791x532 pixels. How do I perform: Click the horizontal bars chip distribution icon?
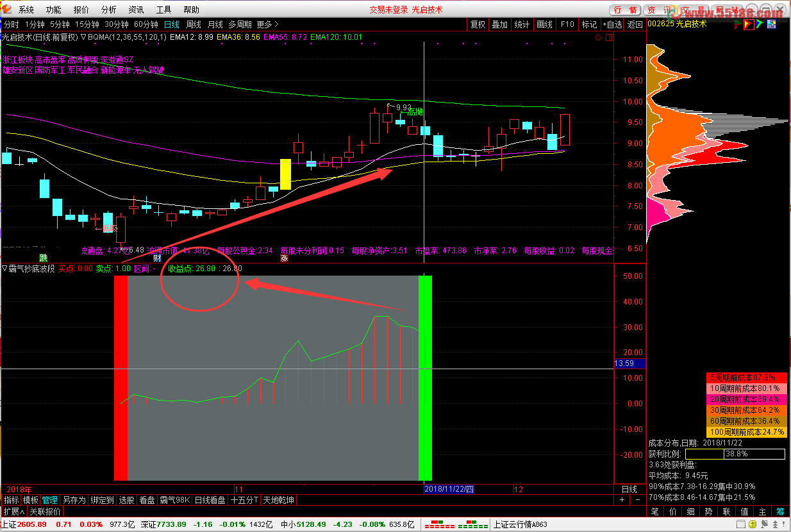[737, 24]
